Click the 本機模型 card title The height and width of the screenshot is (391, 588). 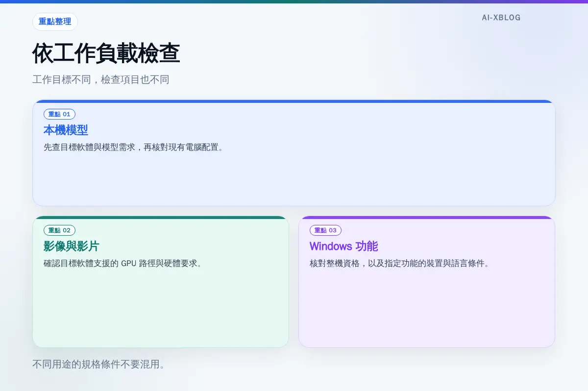coord(66,130)
